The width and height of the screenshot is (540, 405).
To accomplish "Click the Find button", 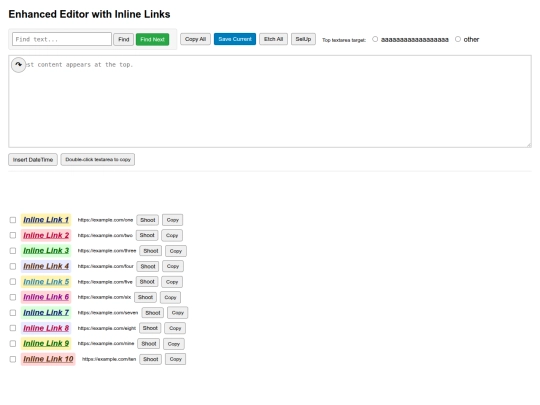I will (124, 39).
